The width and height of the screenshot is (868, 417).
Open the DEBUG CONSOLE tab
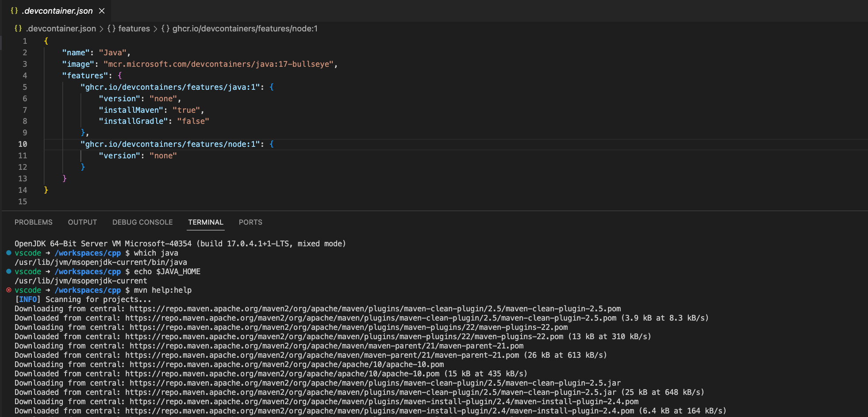pyautogui.click(x=142, y=222)
